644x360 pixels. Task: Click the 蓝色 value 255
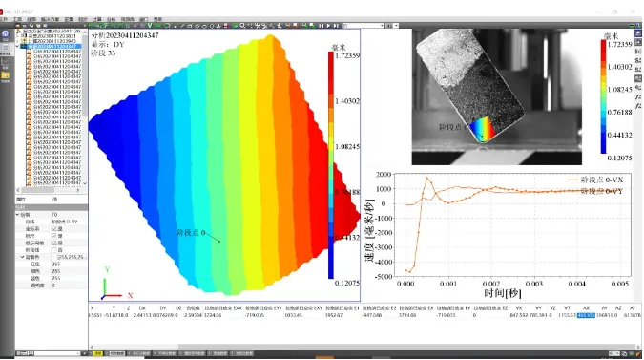click(x=56, y=278)
